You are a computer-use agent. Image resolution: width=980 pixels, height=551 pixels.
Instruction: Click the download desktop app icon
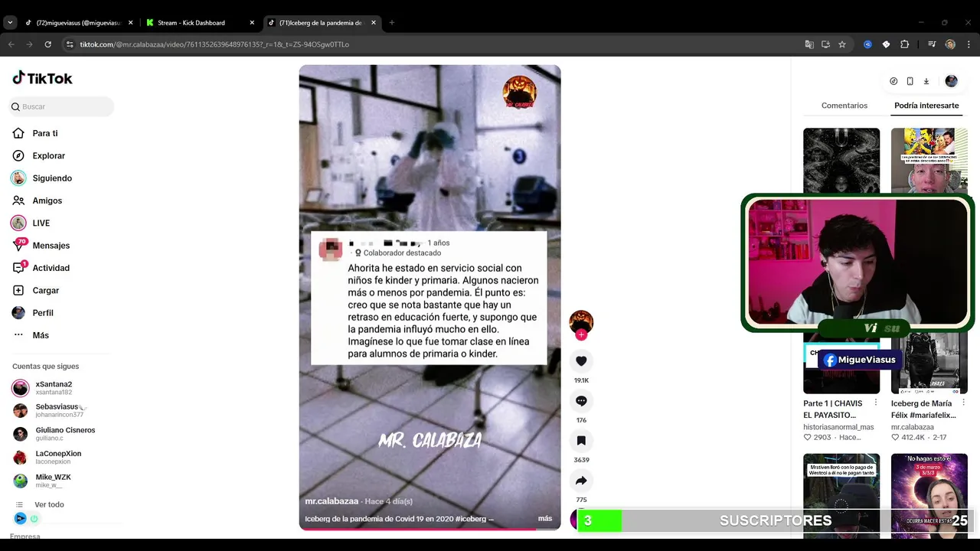(x=926, y=81)
